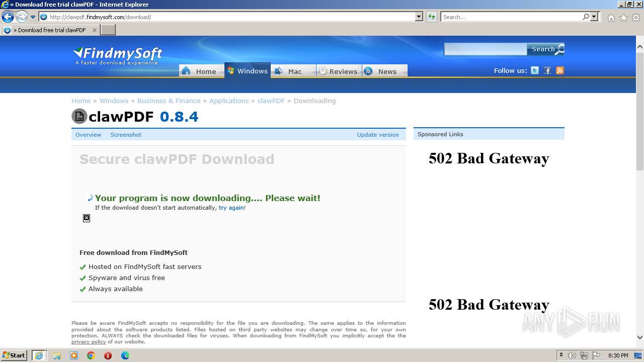This screenshot has height=362, width=644.
Task: Click the 'Always available' text
Action: (116, 289)
